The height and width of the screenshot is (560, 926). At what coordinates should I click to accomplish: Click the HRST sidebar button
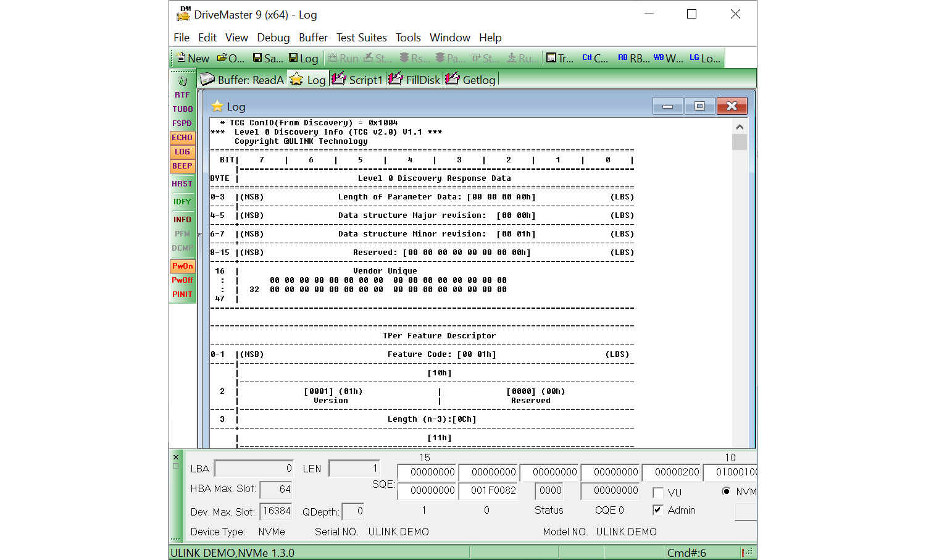click(182, 184)
